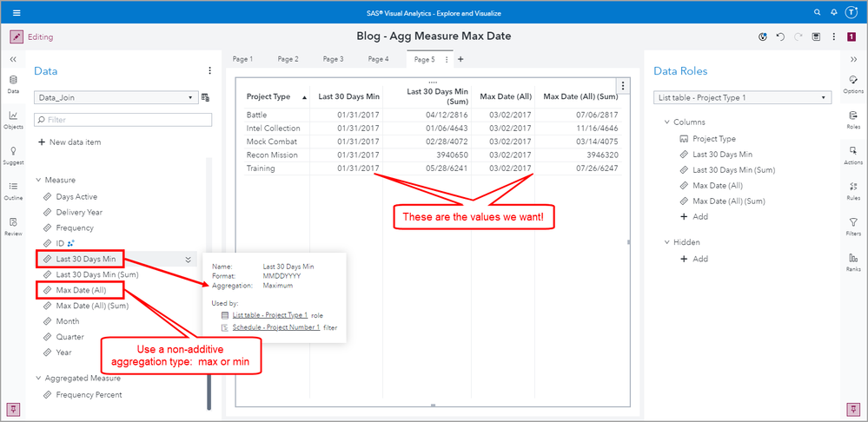Switch to Page 1 tab
This screenshot has width=868, height=422.
[x=242, y=59]
